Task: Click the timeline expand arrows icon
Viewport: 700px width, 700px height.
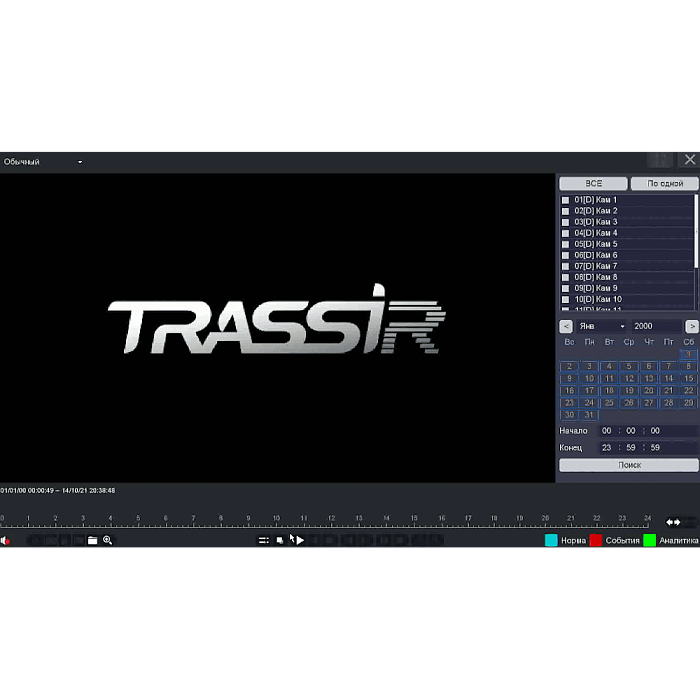Action: [x=673, y=522]
